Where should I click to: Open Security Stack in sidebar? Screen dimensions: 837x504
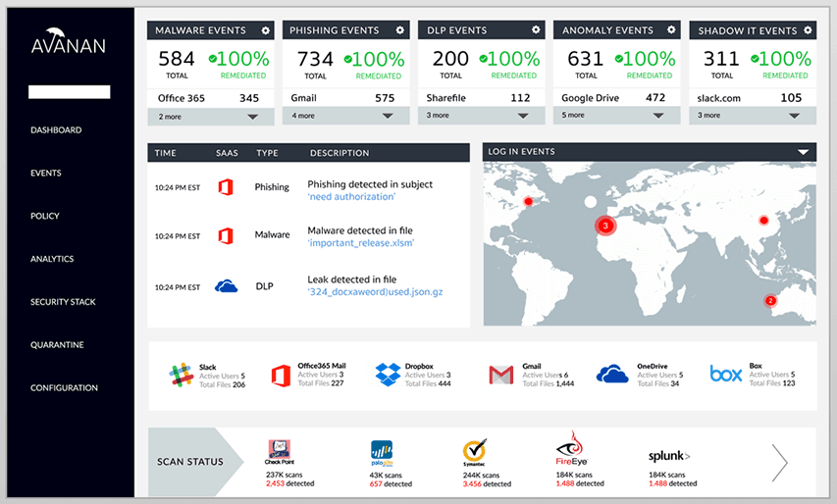pyautogui.click(x=63, y=302)
